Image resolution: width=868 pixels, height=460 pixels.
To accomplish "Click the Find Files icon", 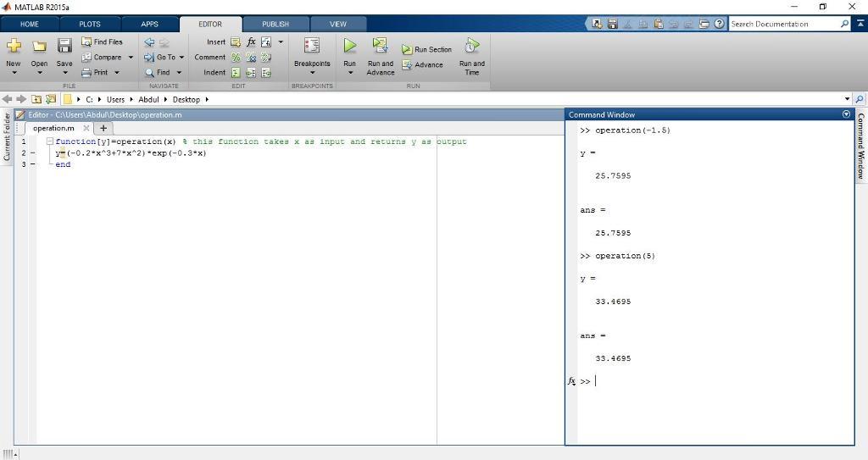I will point(86,42).
